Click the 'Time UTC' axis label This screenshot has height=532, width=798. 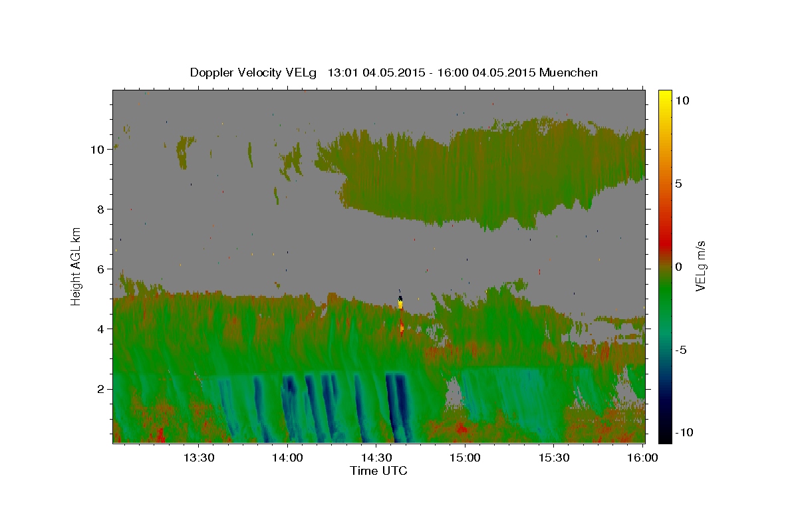click(378, 471)
